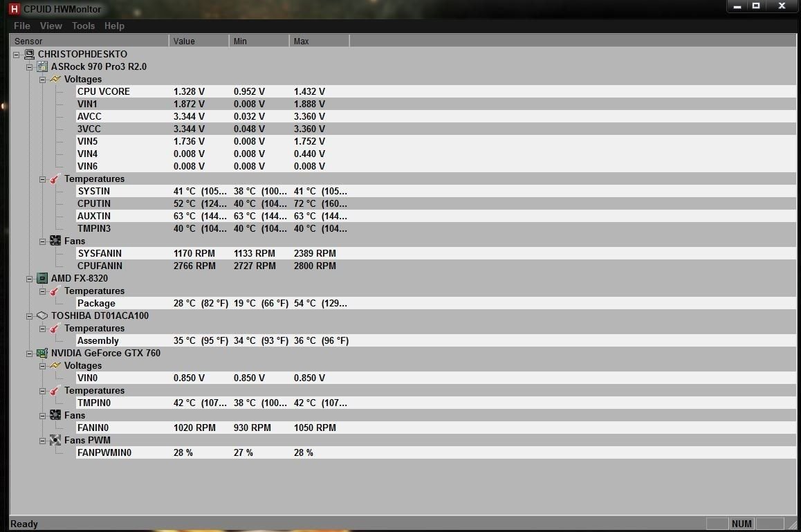Click the Ready status text
The width and height of the screenshot is (801, 532).
pyautogui.click(x=24, y=524)
